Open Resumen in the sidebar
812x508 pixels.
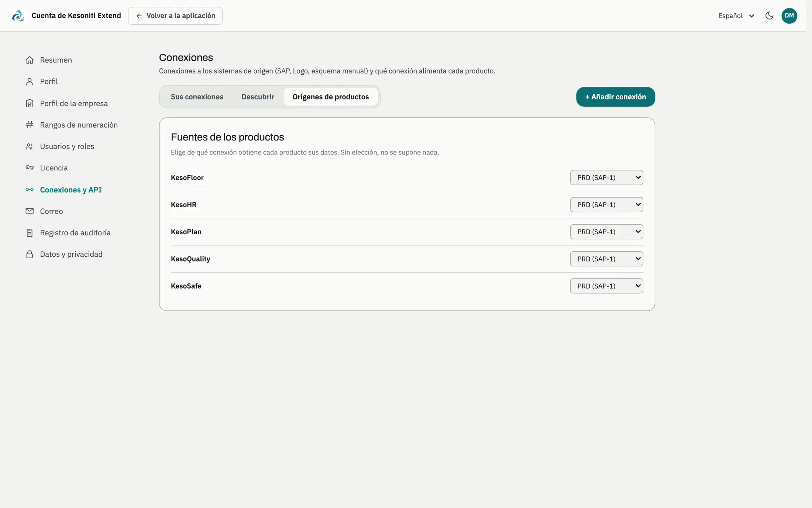click(x=56, y=60)
